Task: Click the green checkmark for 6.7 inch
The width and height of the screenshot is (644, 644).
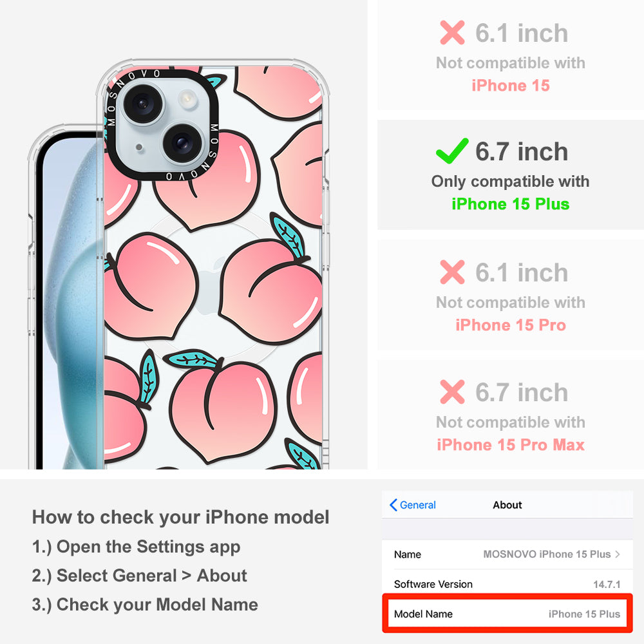Action: pos(452,151)
